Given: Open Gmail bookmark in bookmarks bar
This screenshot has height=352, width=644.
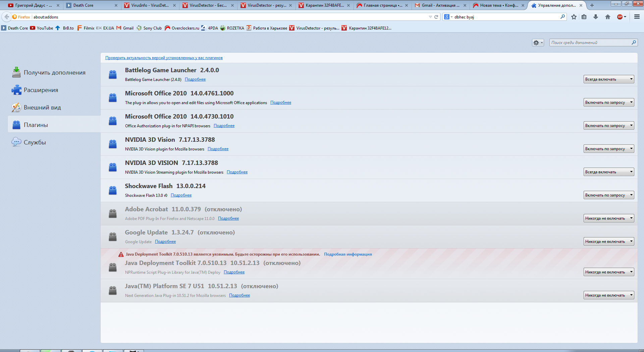Looking at the screenshot, I should click(x=125, y=28).
